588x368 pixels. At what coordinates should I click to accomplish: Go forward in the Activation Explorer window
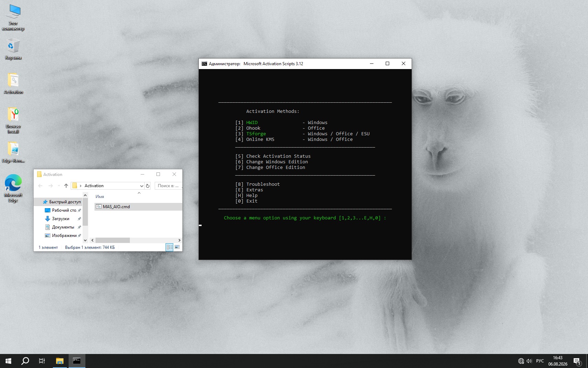click(51, 186)
